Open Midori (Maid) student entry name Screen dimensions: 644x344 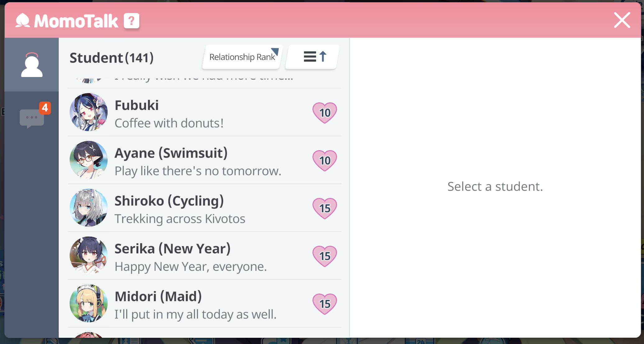click(x=158, y=296)
